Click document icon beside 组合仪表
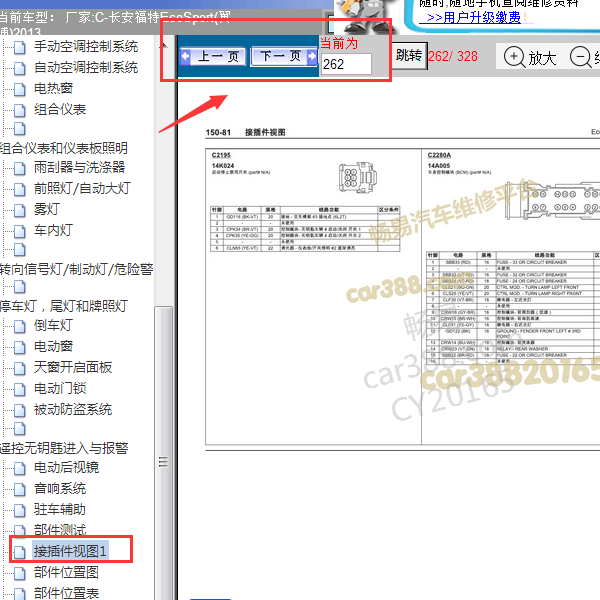Viewport: 600px width, 600px height. point(20,111)
